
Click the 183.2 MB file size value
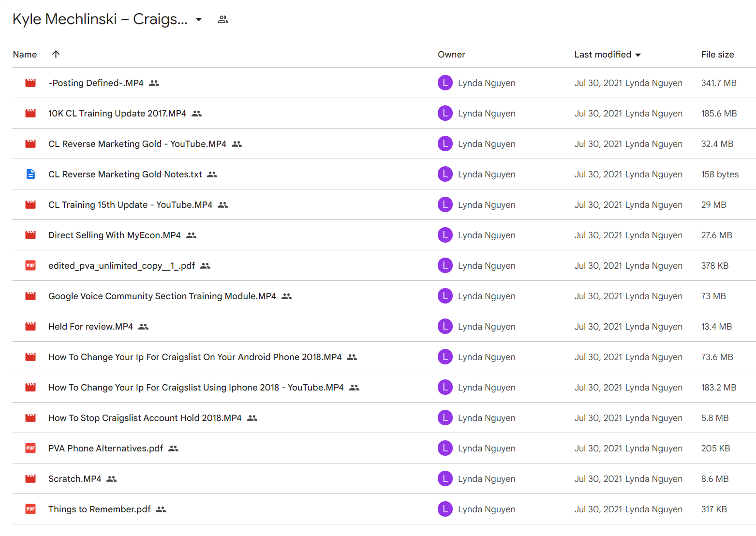tap(719, 388)
